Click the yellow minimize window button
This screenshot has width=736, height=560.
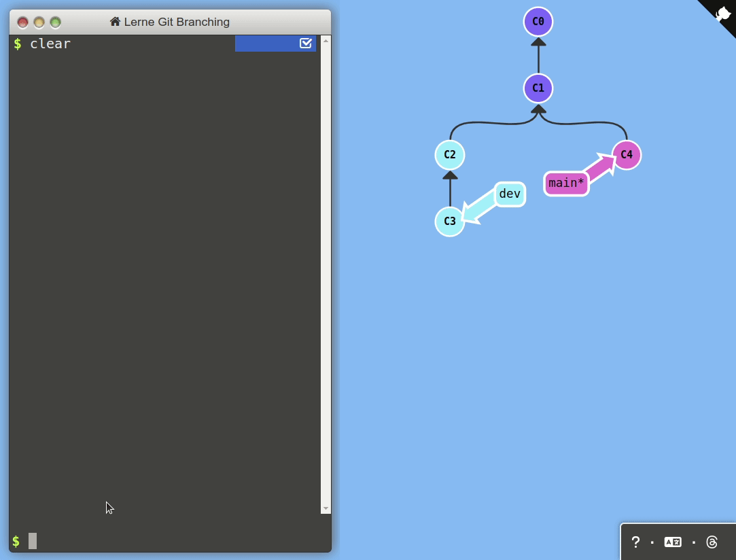(39, 22)
